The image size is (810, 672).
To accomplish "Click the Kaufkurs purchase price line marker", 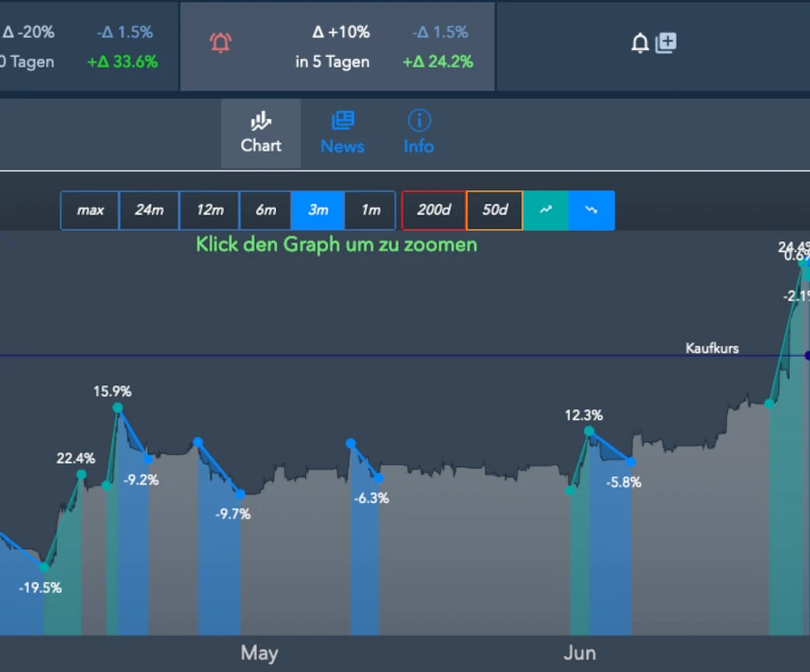I will pos(807,356).
